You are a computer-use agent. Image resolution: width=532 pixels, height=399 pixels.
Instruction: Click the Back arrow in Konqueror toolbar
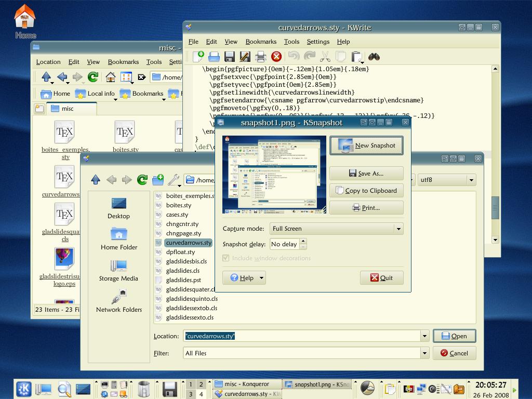coord(62,77)
